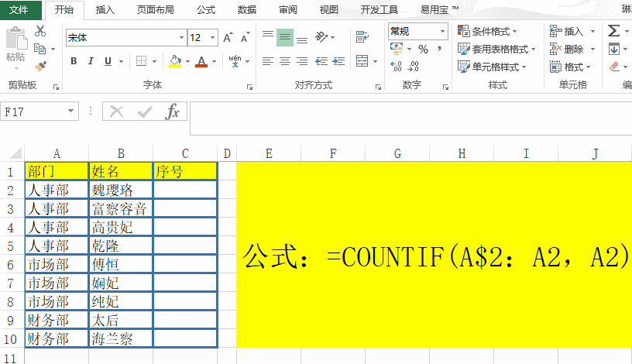Screen dimensions: 632x364
Task: Open 单元格样式 cell styles
Action: tap(492, 67)
